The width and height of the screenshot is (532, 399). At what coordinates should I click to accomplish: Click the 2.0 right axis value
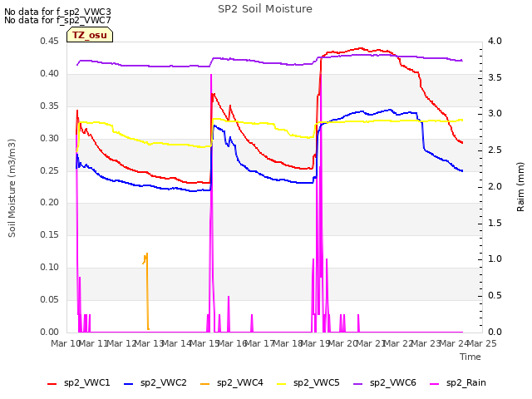tap(495, 186)
